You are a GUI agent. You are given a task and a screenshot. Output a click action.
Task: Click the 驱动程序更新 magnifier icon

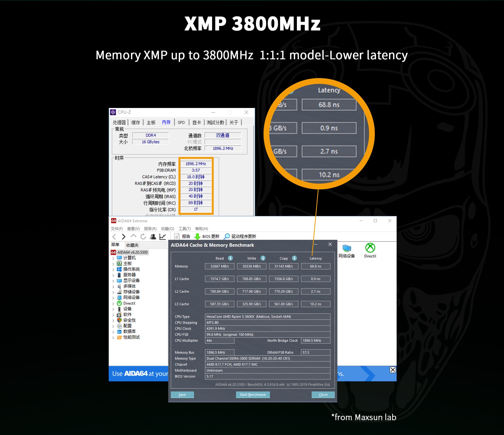227,236
